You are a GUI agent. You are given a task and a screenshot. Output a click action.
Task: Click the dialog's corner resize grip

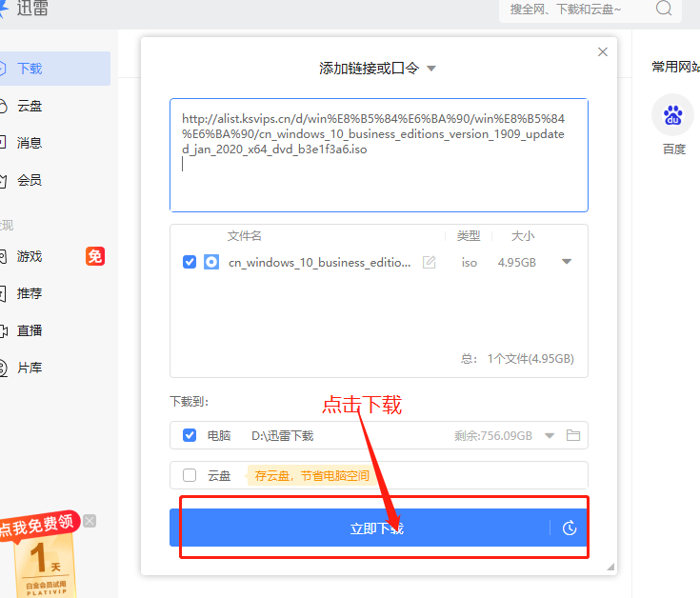tap(610, 567)
